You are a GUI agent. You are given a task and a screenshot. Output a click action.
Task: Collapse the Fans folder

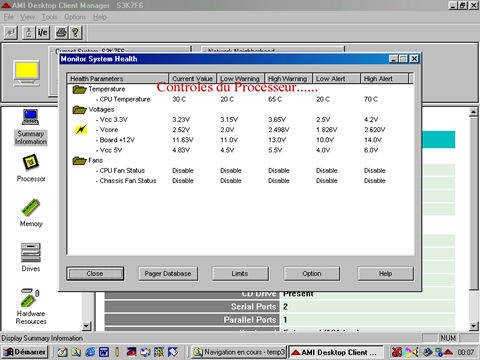(79, 160)
